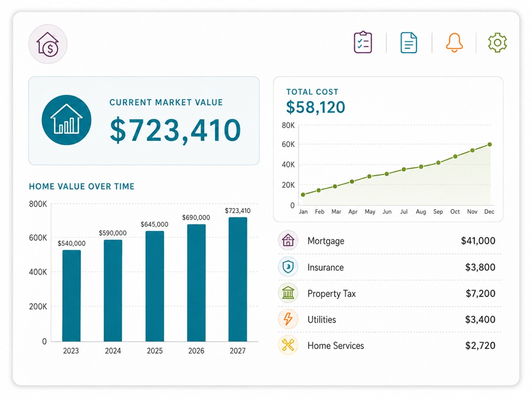Viewport: 532px width, 399px height.
Task: Click the $690,000 bar label
Action: coord(196,218)
